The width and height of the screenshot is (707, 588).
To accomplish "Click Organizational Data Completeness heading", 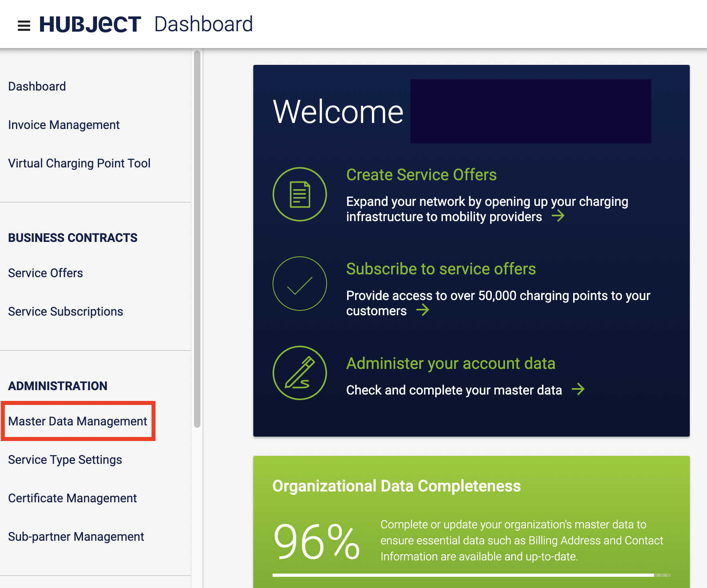I will coord(396,486).
